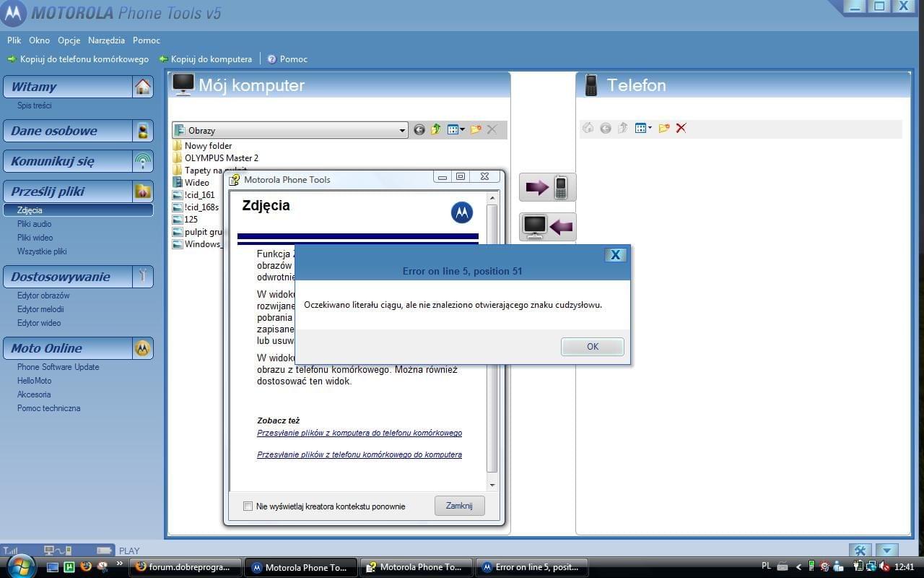Open the Okno menu

click(39, 40)
